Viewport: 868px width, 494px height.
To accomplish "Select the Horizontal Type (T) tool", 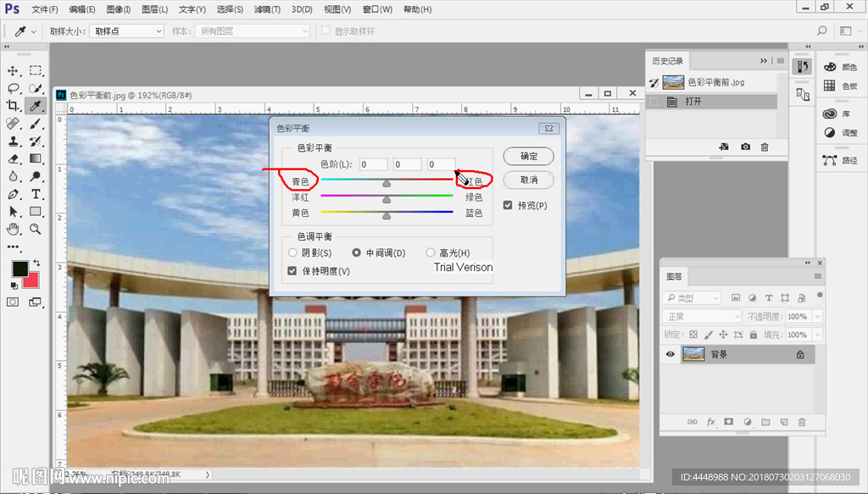I will coord(36,194).
